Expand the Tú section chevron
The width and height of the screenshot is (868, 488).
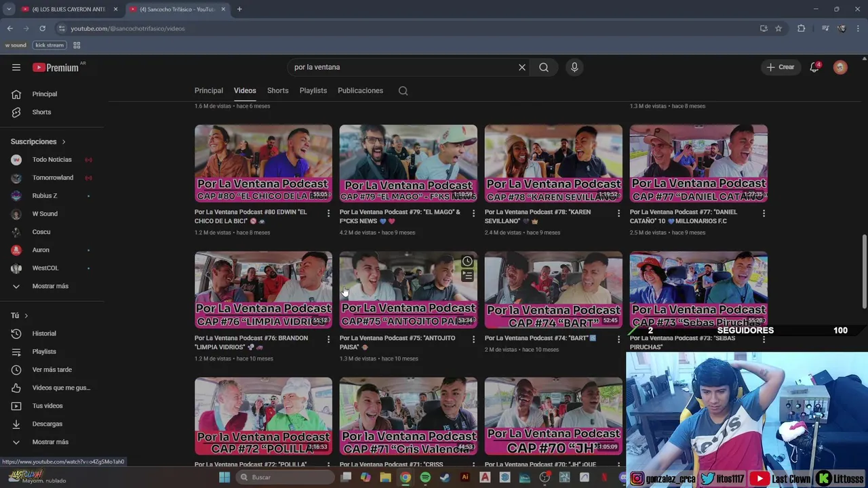point(26,316)
